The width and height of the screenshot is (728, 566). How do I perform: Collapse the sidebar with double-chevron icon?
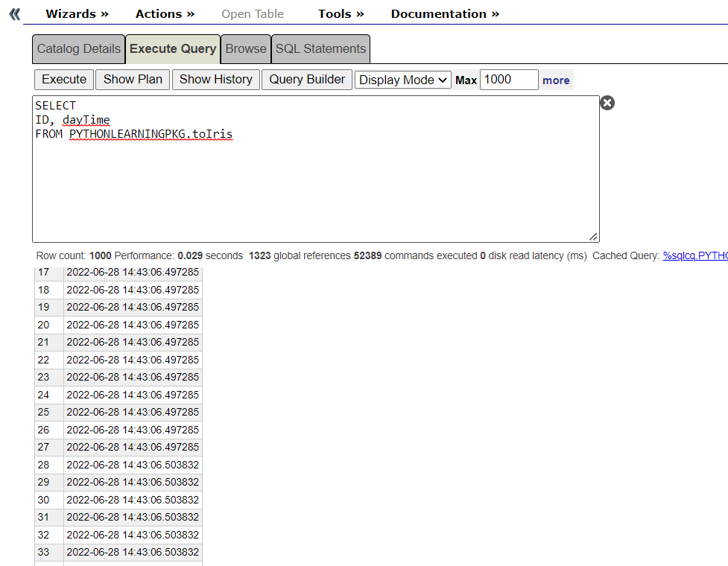pos(15,14)
